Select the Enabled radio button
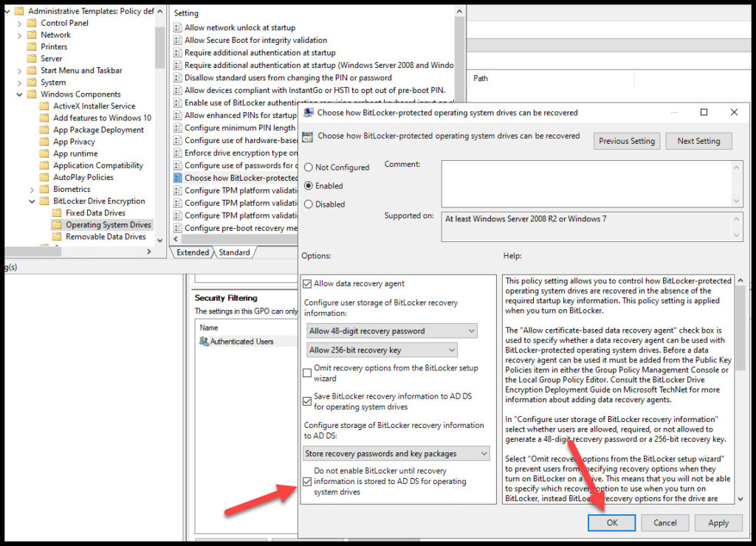Image resolution: width=756 pixels, height=546 pixels. click(x=309, y=185)
